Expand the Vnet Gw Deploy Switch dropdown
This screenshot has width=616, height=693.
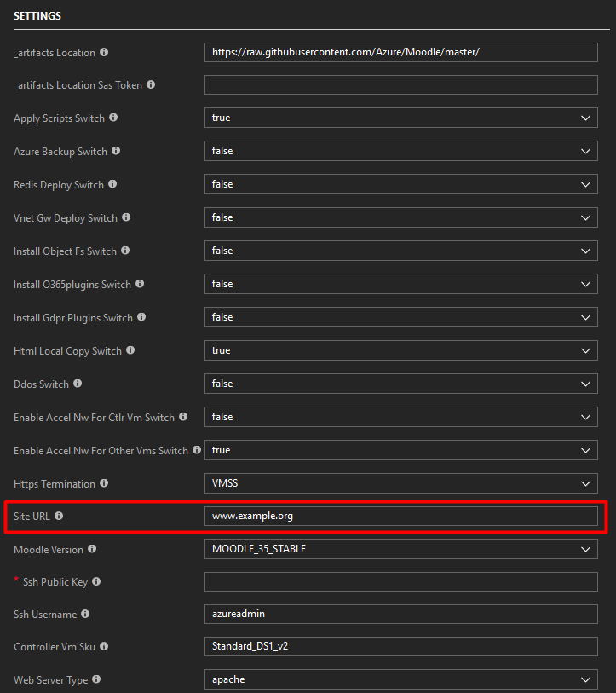[x=585, y=217]
